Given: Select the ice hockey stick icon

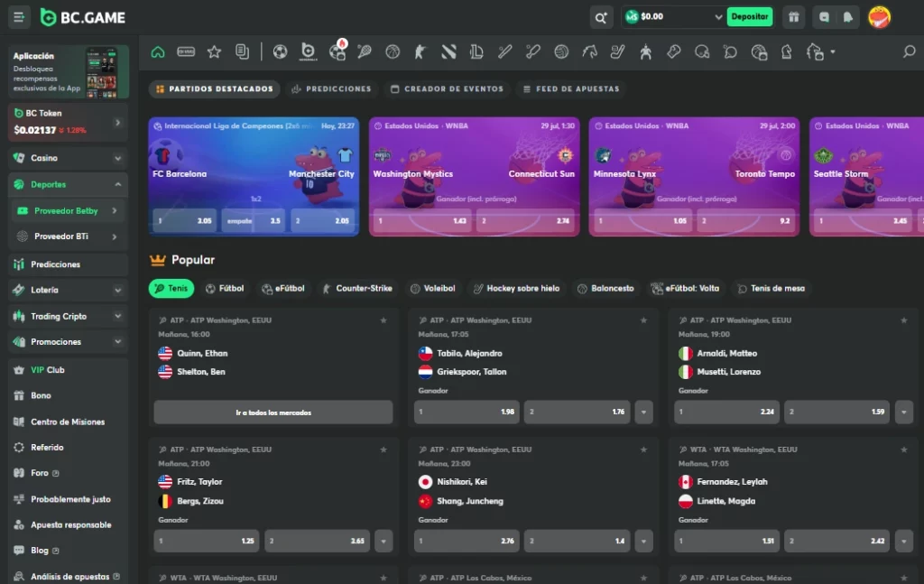Looking at the screenshot, I should point(617,51).
